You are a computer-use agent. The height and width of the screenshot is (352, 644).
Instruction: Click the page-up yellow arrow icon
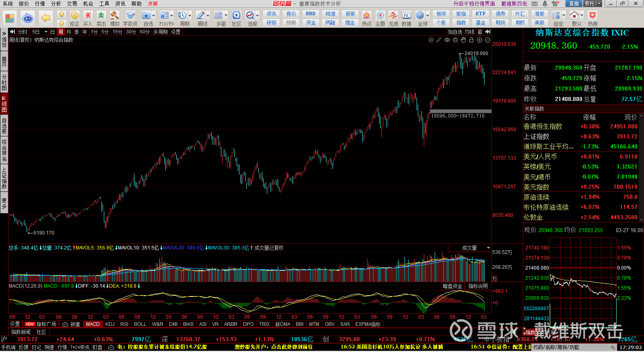tap(61, 14)
